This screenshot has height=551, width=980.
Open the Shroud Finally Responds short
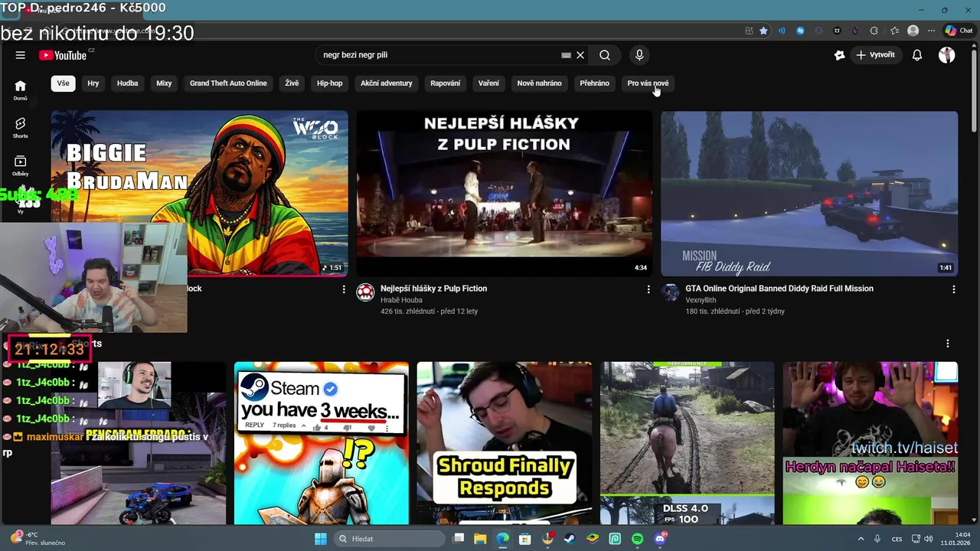[x=505, y=443]
